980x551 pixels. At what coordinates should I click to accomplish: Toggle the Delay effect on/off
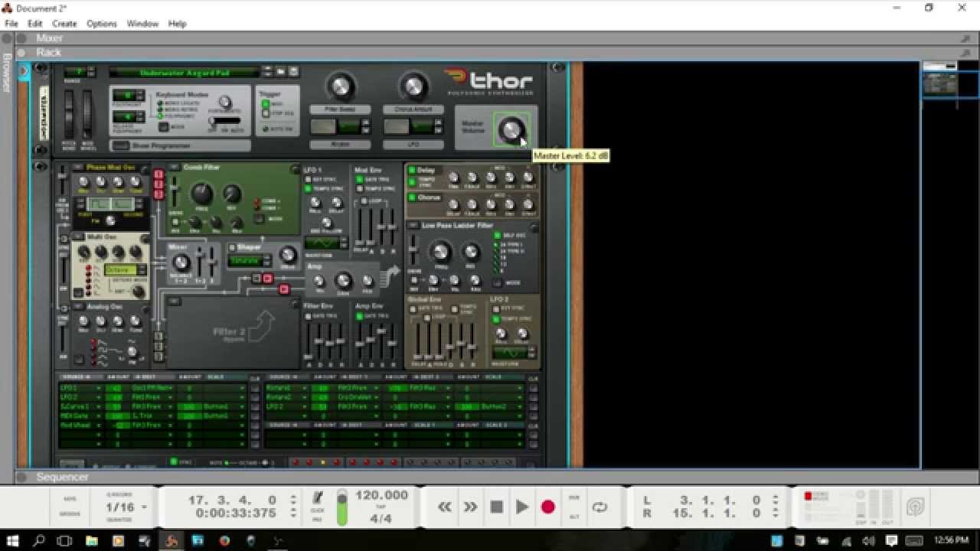[x=412, y=171]
